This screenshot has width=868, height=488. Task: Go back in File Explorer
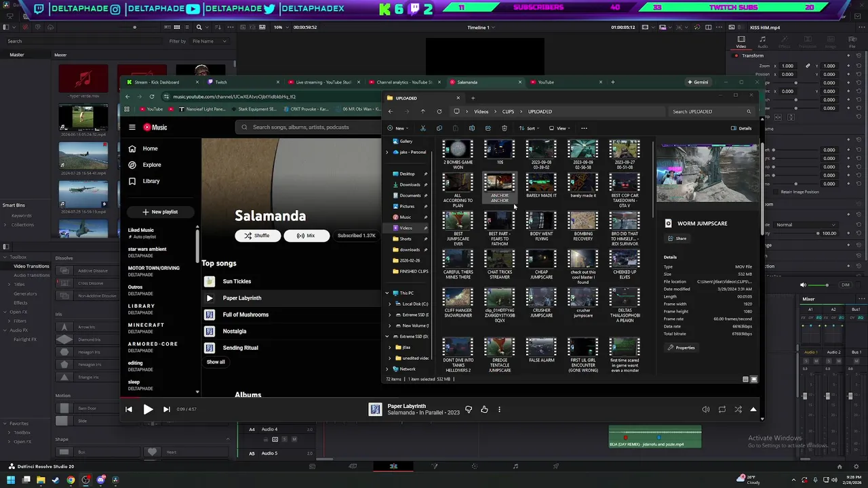click(x=390, y=111)
